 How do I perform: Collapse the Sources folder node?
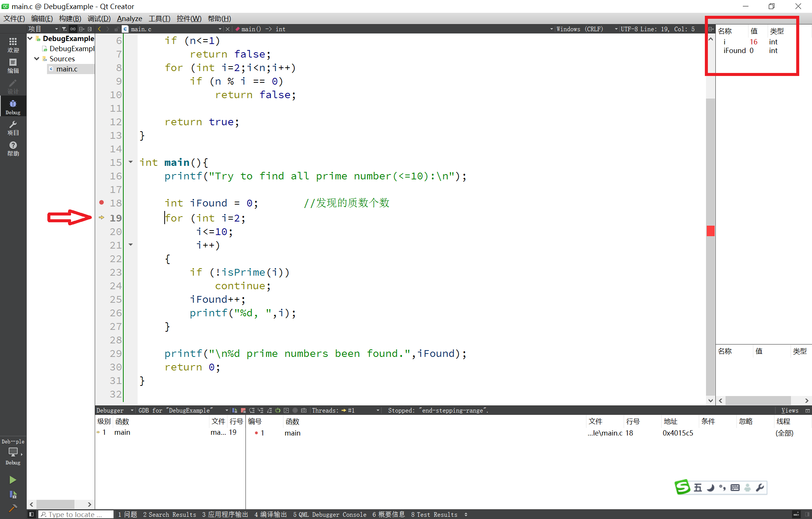pos(37,59)
